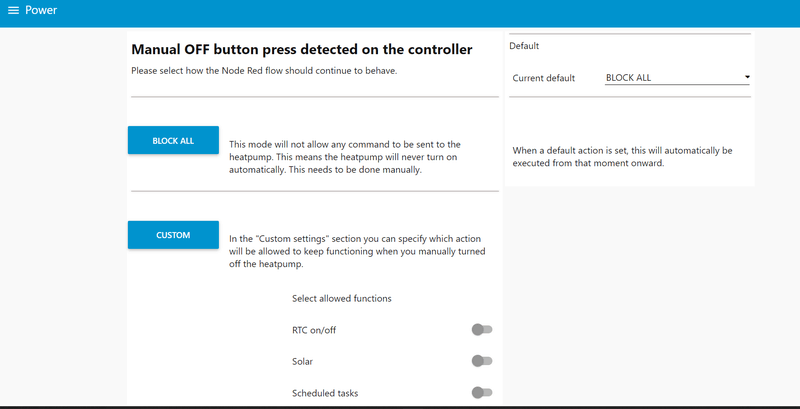The height and width of the screenshot is (409, 800).
Task: Turn on the Scheduled tasks switch
Action: pos(482,393)
